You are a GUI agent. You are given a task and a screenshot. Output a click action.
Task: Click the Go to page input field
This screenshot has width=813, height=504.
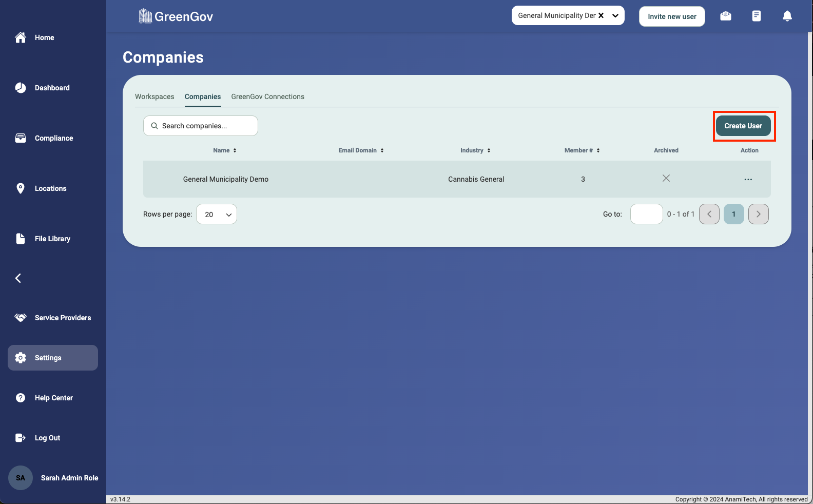click(x=647, y=214)
